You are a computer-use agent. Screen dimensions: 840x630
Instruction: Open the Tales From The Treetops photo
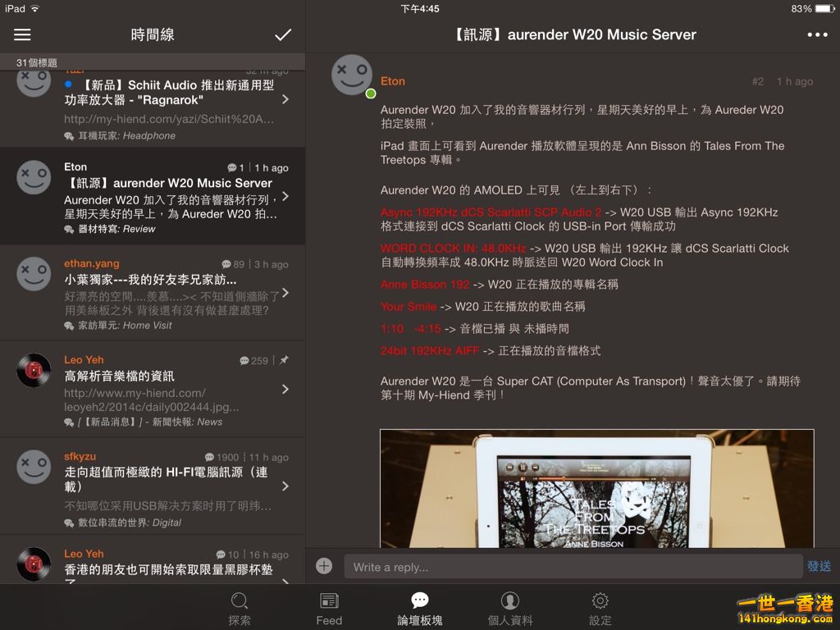pyautogui.click(x=596, y=488)
